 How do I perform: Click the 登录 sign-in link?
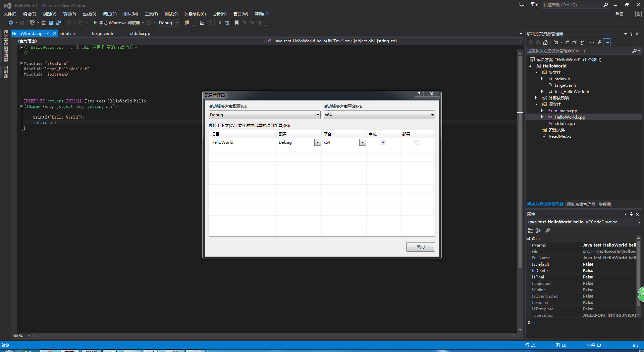[x=620, y=14]
